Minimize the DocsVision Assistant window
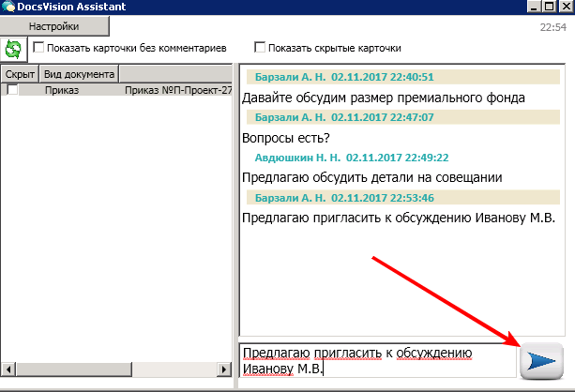Image resolution: width=575 pixels, height=392 pixels. (x=534, y=7)
